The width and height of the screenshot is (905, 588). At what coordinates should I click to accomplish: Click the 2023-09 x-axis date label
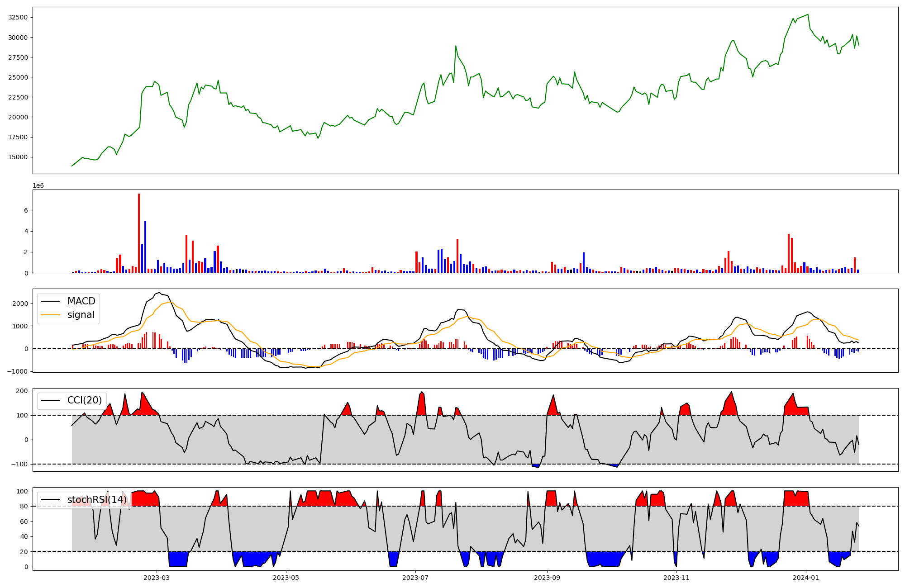(x=547, y=578)
